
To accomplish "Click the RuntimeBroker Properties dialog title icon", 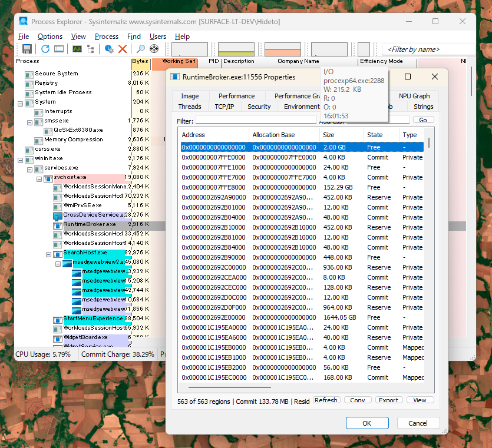I will pyautogui.click(x=175, y=77).
